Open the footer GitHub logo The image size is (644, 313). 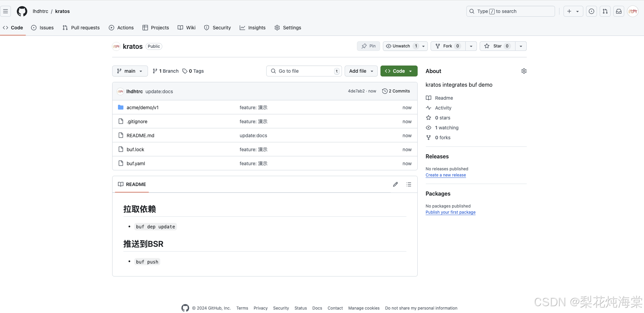click(185, 308)
